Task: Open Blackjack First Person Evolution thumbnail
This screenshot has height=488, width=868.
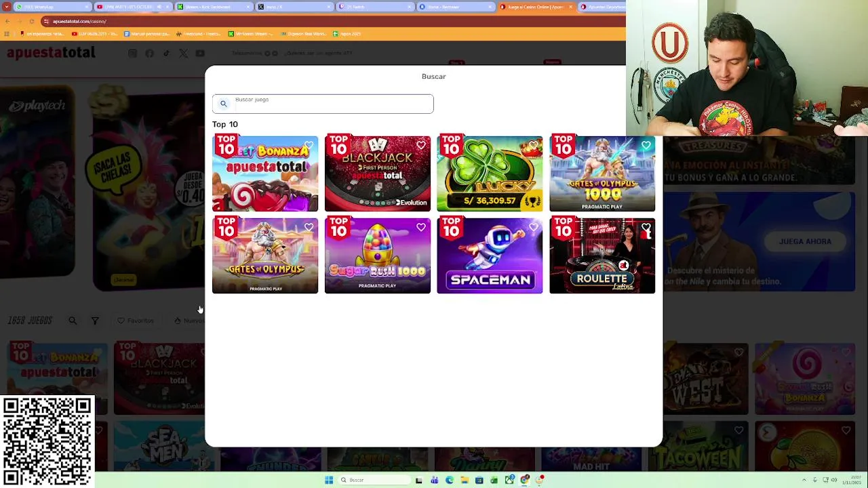Action: [x=378, y=174]
